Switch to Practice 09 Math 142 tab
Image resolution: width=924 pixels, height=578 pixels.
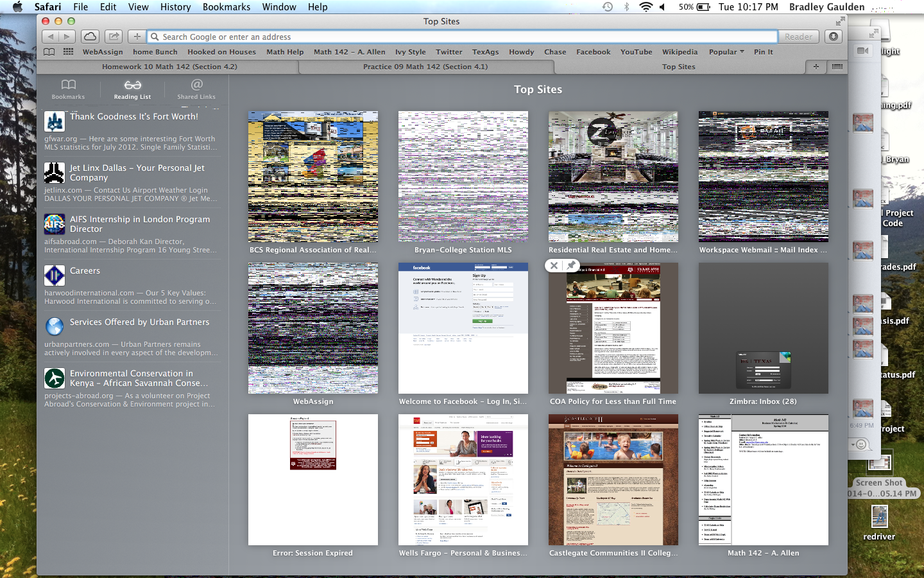pyautogui.click(x=425, y=67)
